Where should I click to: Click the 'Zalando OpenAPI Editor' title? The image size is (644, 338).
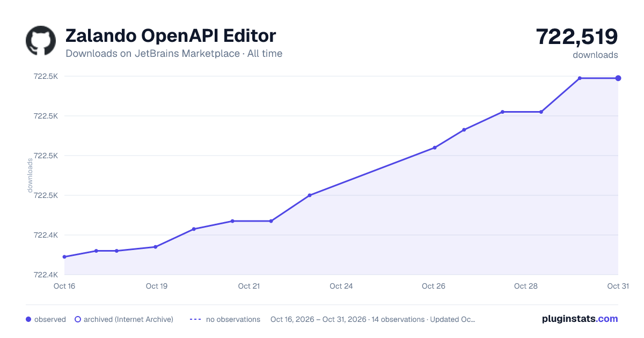coord(171,36)
